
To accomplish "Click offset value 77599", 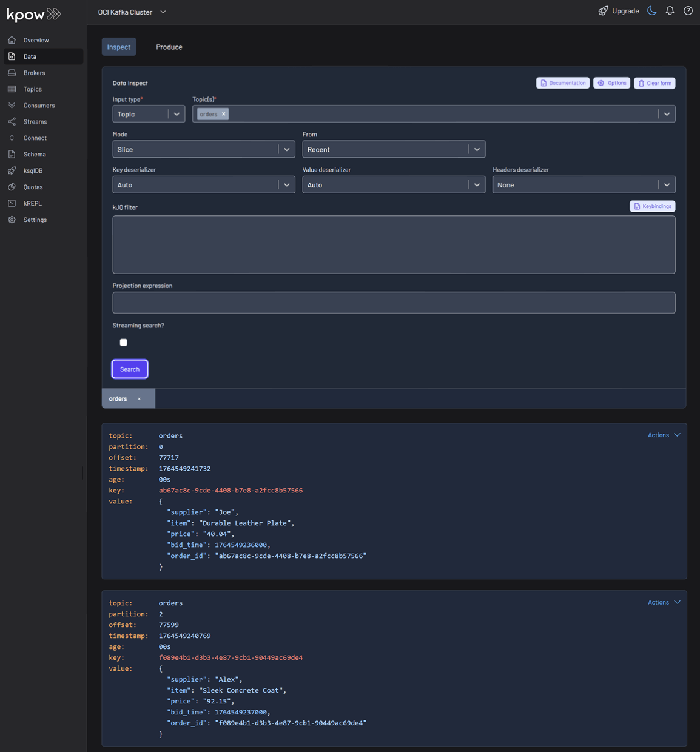I will 169,625.
